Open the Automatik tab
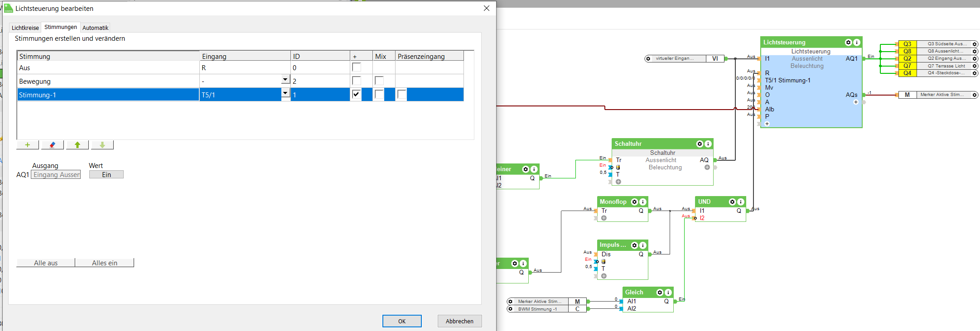980x331 pixels. point(95,28)
